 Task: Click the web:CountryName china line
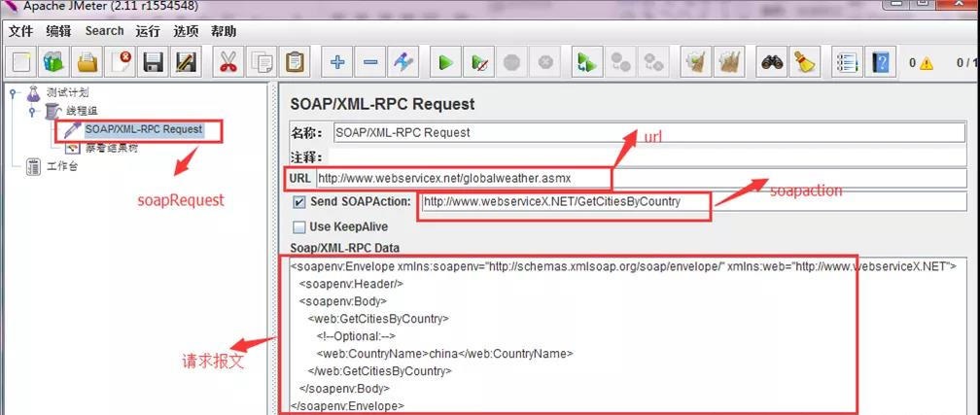[x=444, y=353]
